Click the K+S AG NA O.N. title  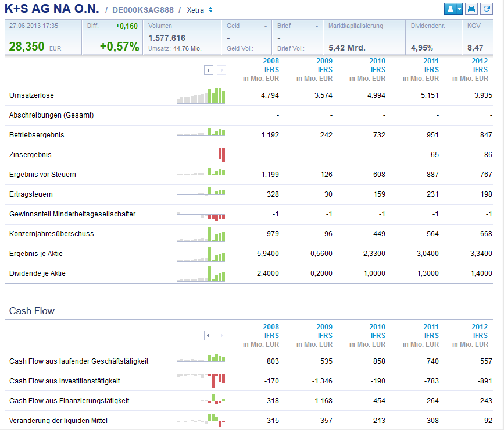point(52,9)
